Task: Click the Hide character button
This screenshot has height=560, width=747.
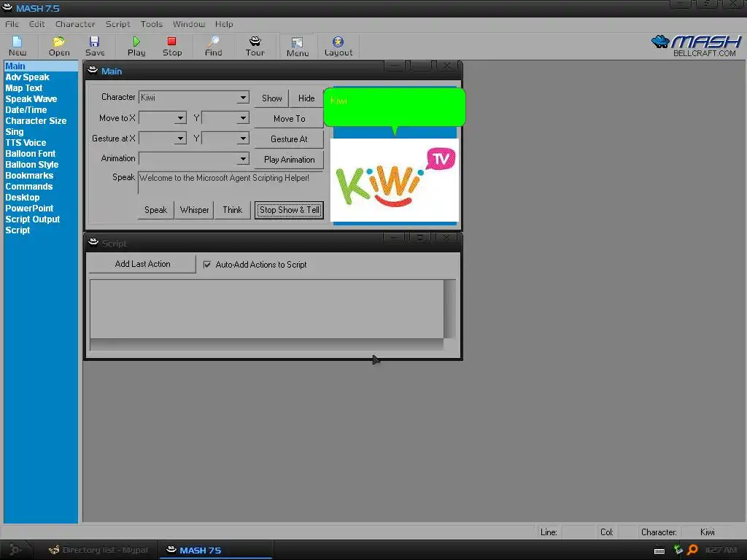Action: pyautogui.click(x=306, y=98)
